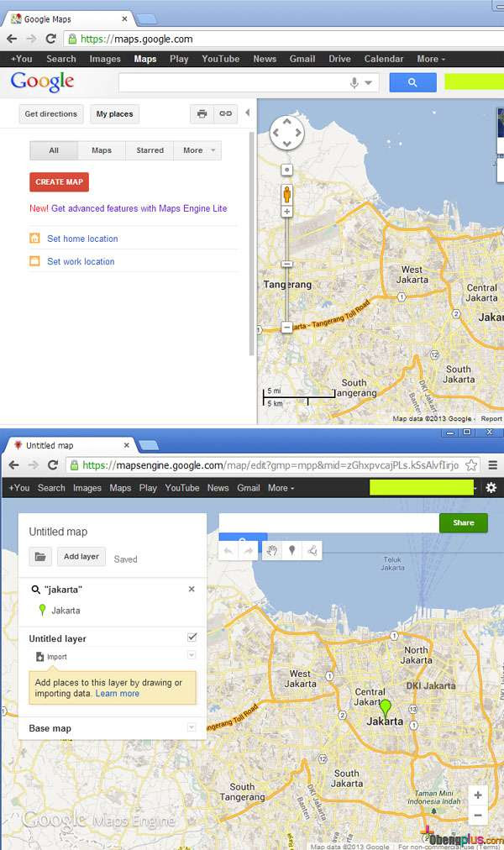This screenshot has height=850, width=504.
Task: Open the More dropdown in My places filter
Action: point(197,150)
